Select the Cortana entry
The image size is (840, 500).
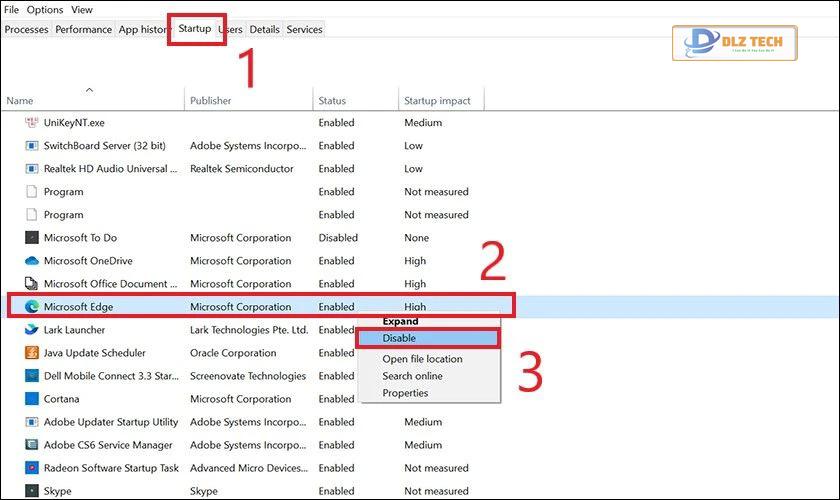[62, 399]
